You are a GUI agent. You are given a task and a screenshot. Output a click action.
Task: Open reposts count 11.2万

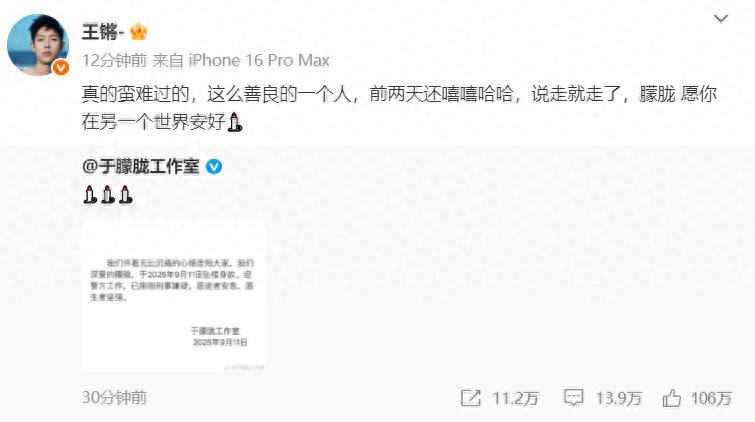515,398
